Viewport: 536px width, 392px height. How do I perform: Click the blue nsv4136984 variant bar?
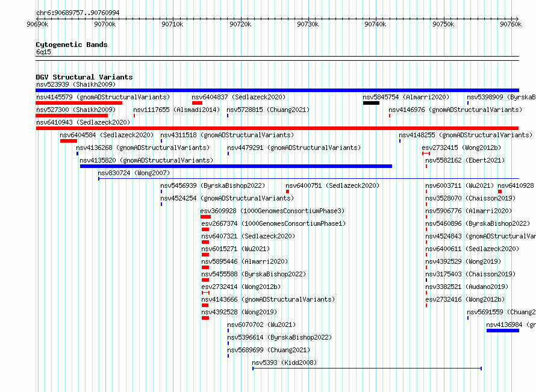pyautogui.click(x=503, y=331)
